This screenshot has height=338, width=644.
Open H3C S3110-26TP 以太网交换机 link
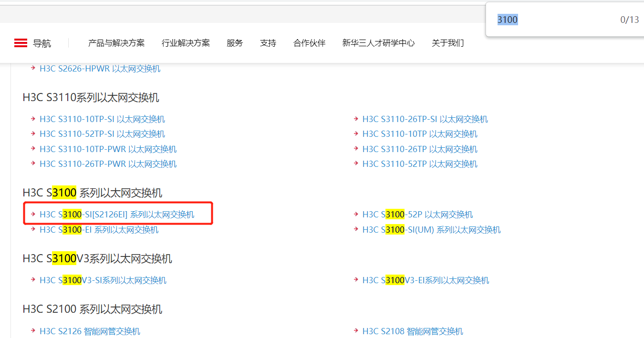(x=420, y=149)
